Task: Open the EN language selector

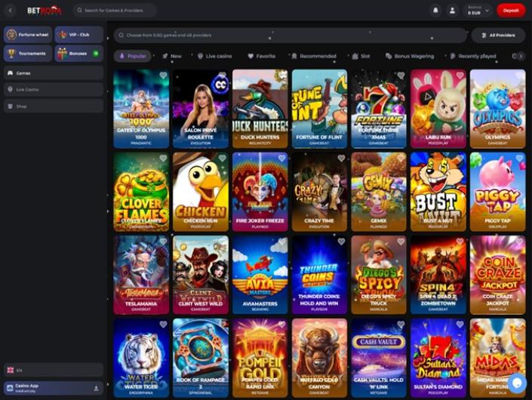Action: click(53, 370)
